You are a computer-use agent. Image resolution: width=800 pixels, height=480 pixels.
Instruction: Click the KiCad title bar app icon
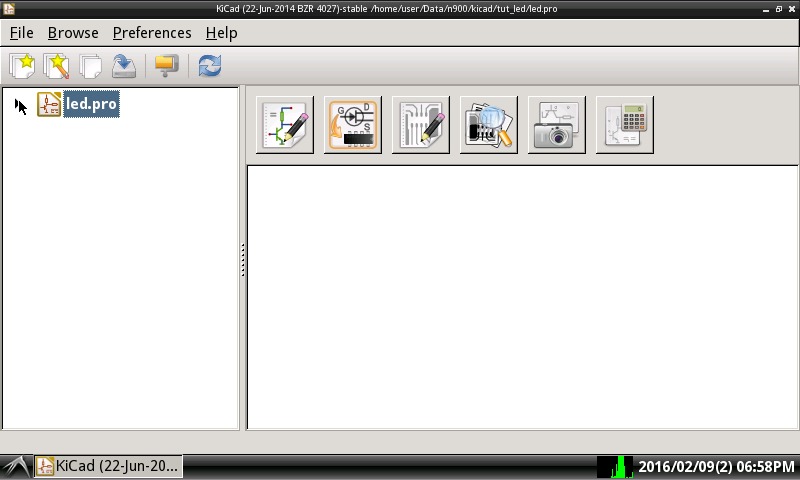[9, 9]
